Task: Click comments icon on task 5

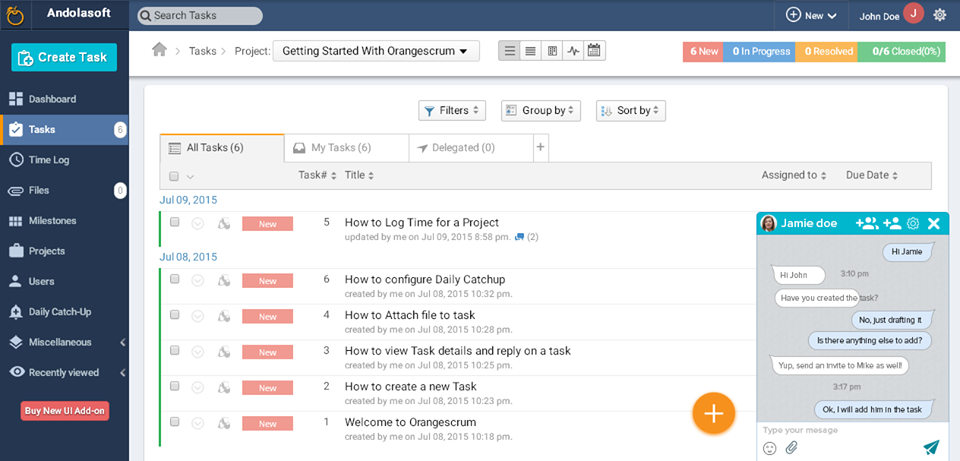Action: click(520, 237)
